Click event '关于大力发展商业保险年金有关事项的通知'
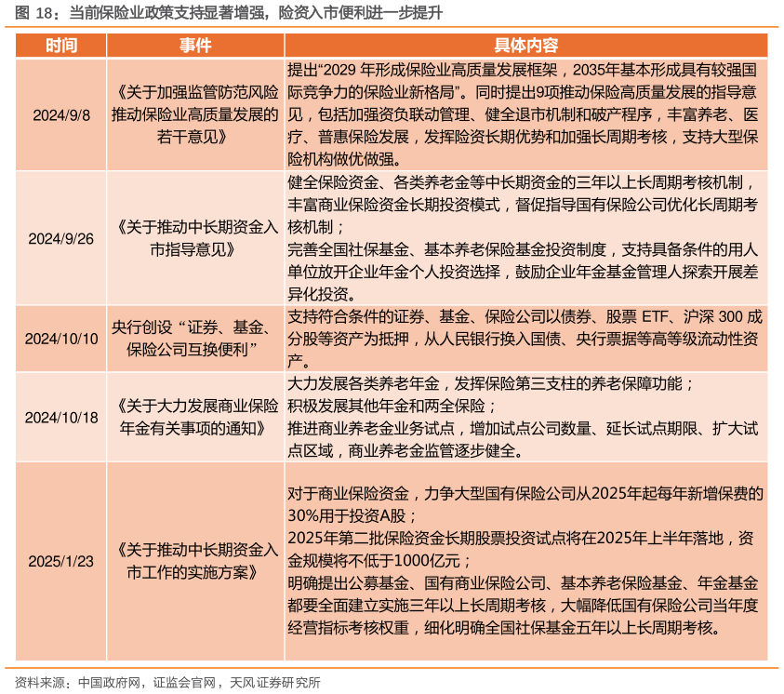Screen dimensions: 784x694 pyautogui.click(x=195, y=417)
